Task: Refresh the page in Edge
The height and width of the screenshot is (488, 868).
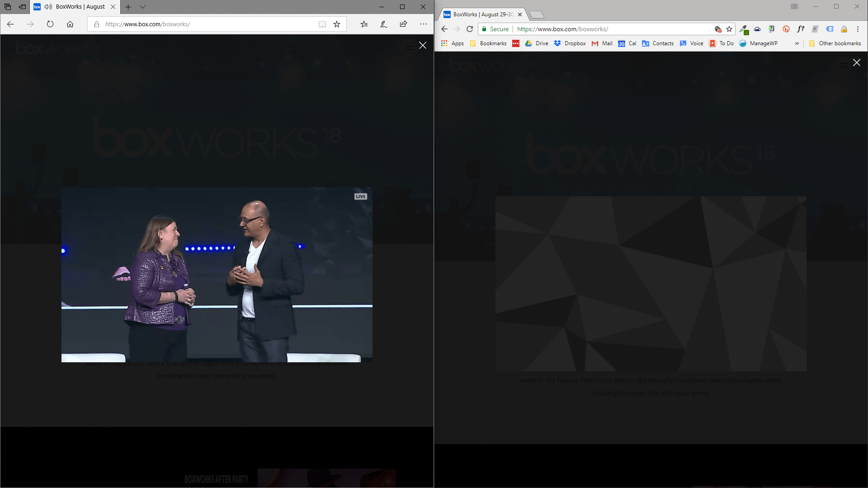Action: (x=50, y=24)
